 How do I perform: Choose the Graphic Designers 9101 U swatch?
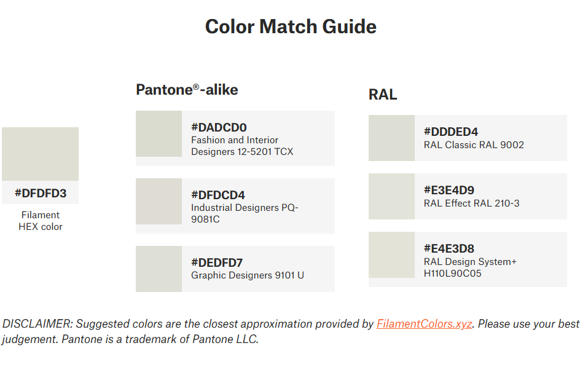(159, 269)
